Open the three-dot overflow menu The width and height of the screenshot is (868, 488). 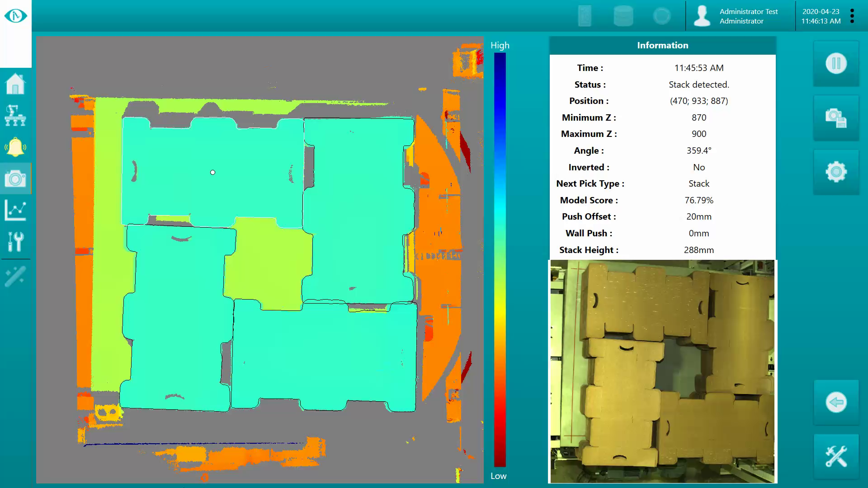852,16
